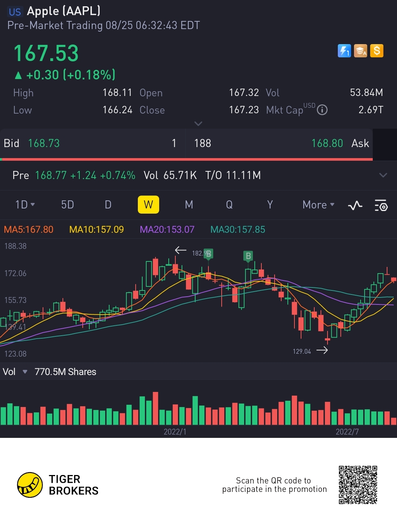Tap Ask price 168.80
397x532 pixels.
click(x=327, y=143)
